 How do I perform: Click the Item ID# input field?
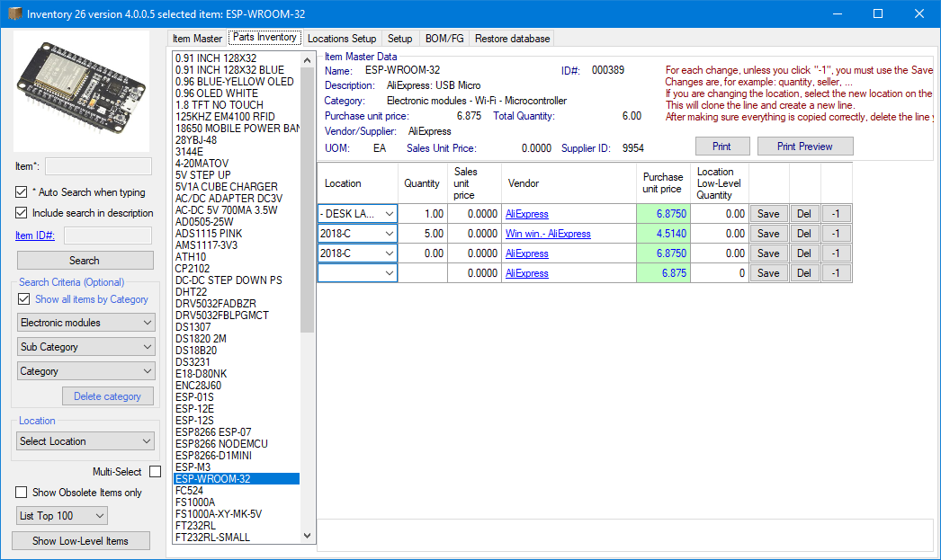(108, 236)
